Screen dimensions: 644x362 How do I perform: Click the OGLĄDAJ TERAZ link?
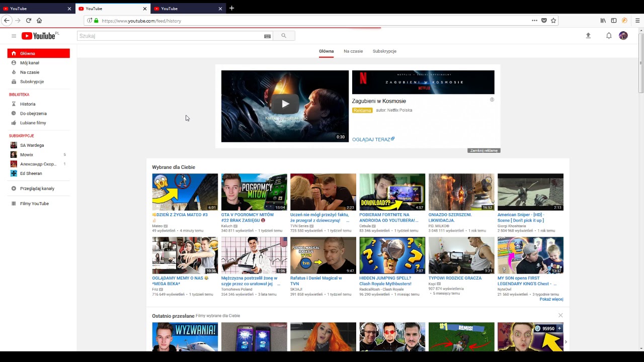[373, 139]
